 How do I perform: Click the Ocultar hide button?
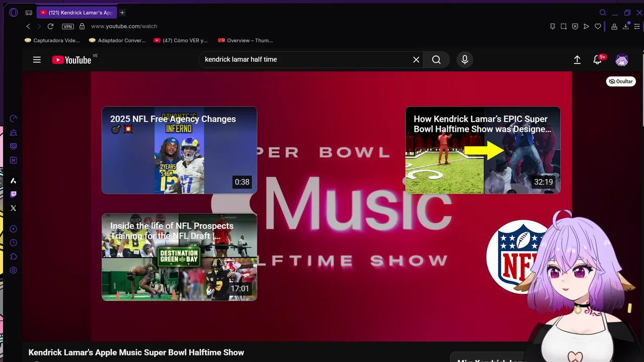point(621,81)
